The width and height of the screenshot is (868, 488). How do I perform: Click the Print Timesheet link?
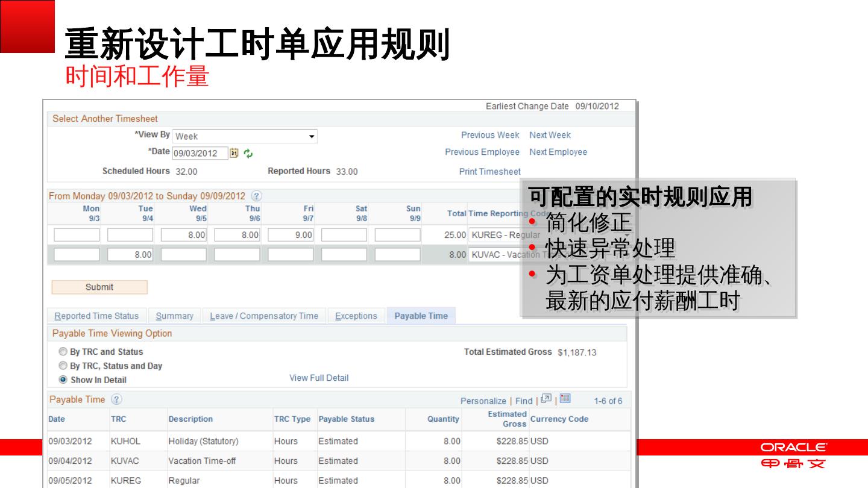click(x=489, y=172)
